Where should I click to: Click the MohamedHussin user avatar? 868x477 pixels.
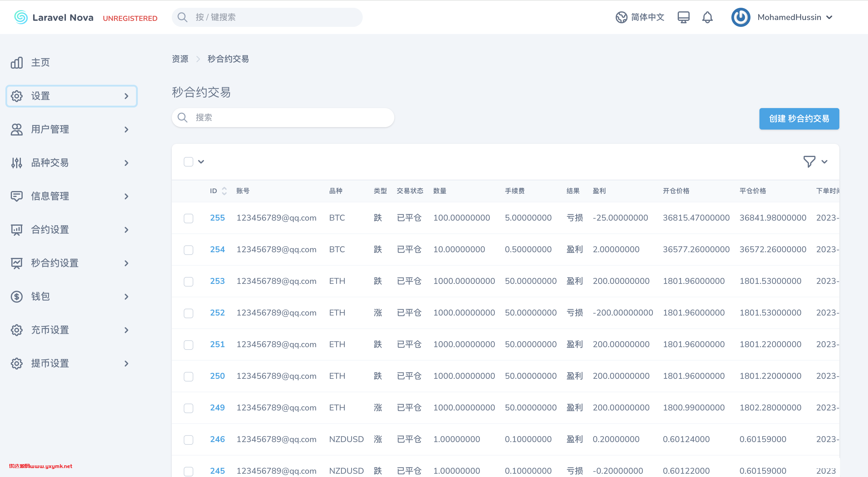point(740,17)
